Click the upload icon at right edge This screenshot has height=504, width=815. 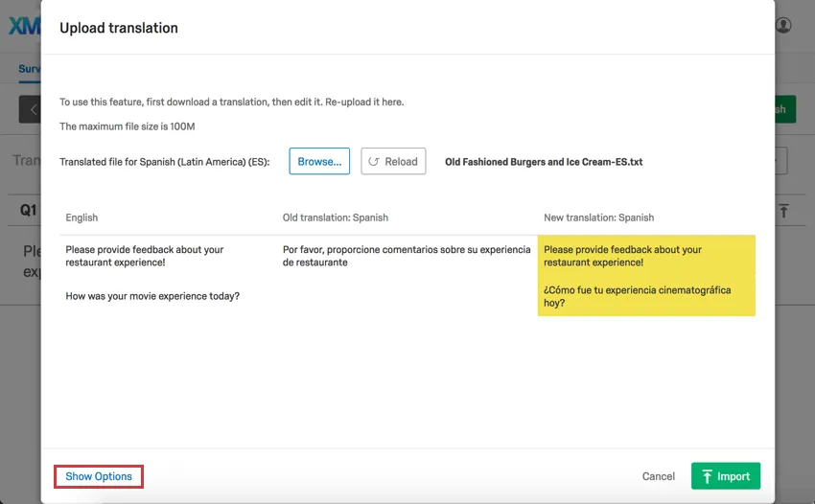[783, 210]
